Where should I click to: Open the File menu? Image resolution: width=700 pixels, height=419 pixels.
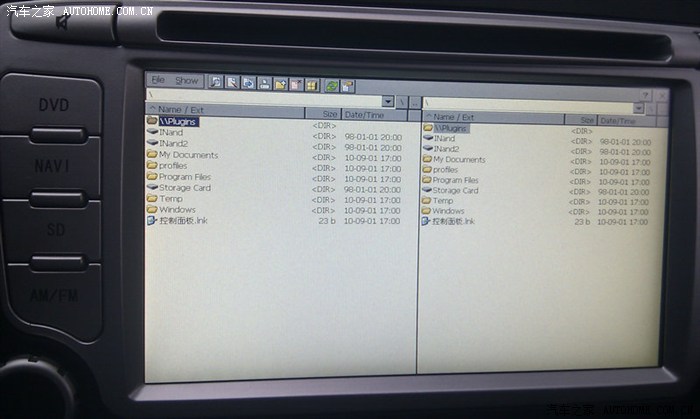pyautogui.click(x=157, y=79)
